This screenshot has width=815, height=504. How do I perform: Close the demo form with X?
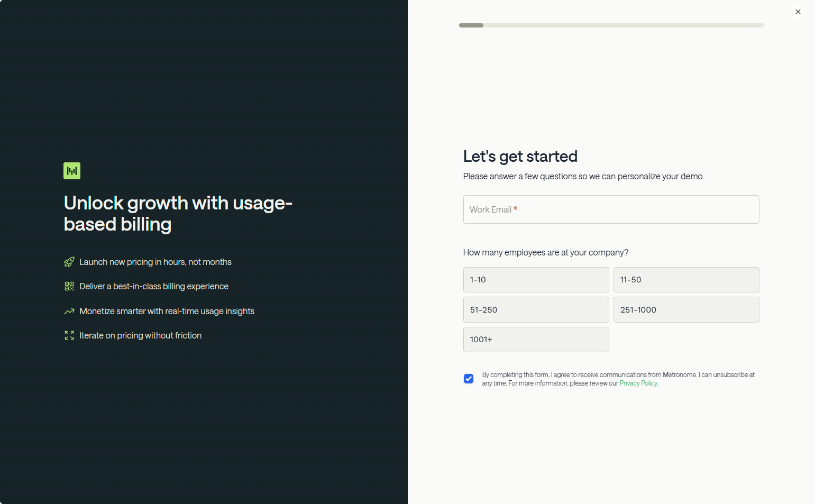click(798, 12)
